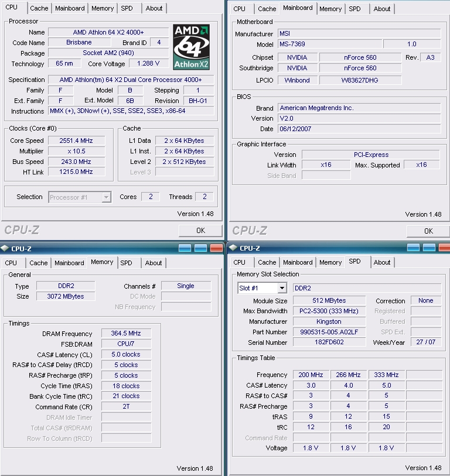Switch to SPD tab in the CPU window

tap(127, 8)
